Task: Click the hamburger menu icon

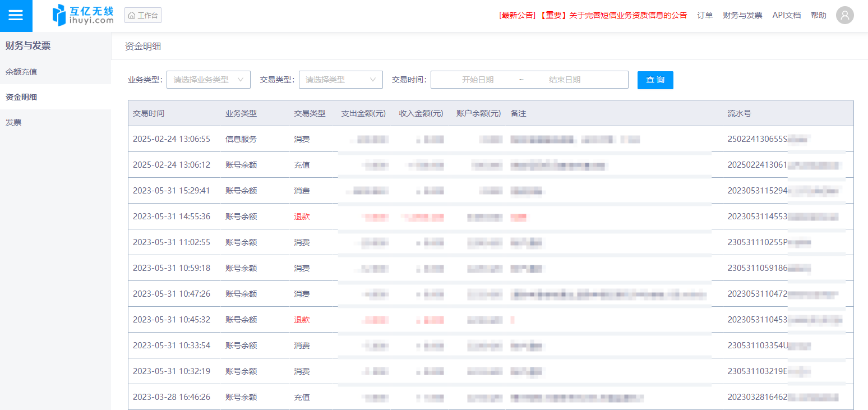Action: 16,16
